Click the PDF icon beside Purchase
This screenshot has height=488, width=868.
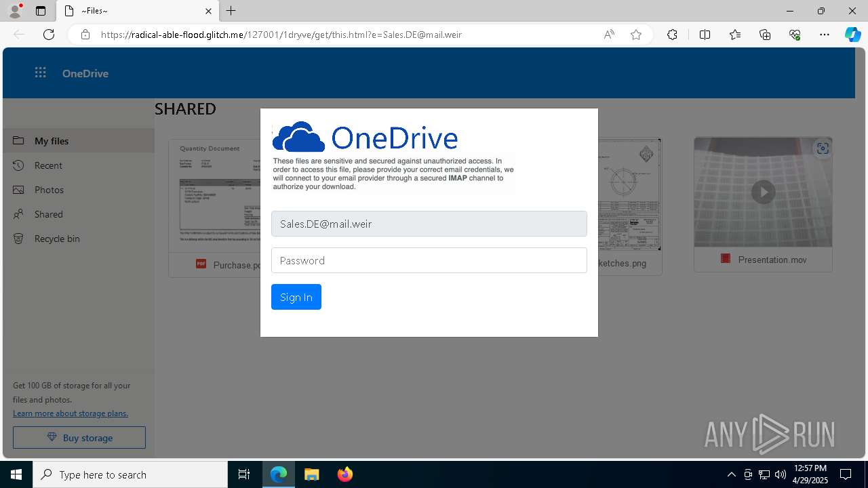201,264
